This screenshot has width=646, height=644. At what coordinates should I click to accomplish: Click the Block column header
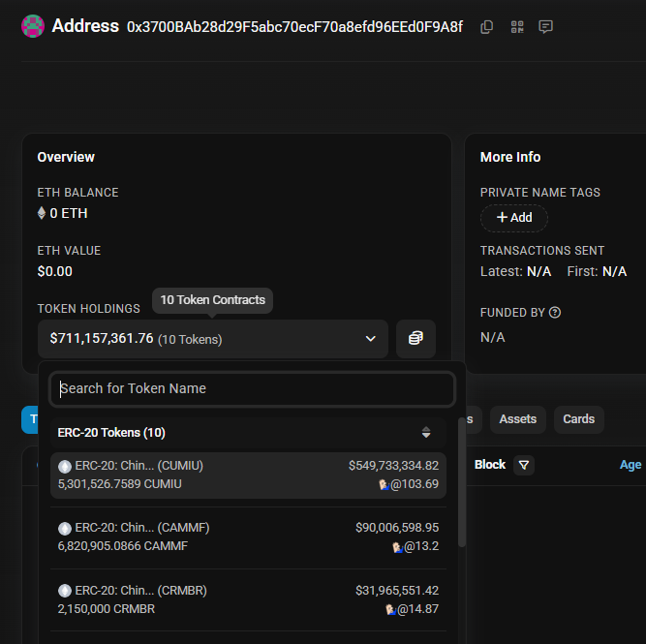click(x=489, y=465)
